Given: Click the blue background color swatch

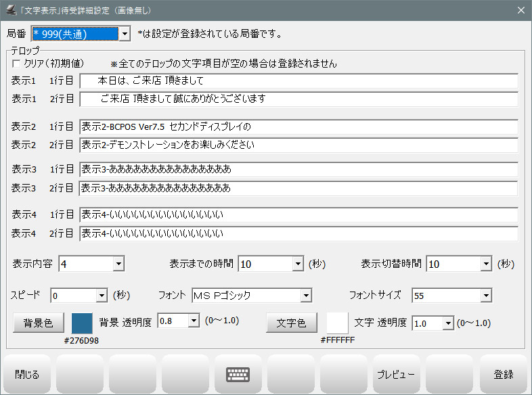Looking at the screenshot, I should coord(82,323).
